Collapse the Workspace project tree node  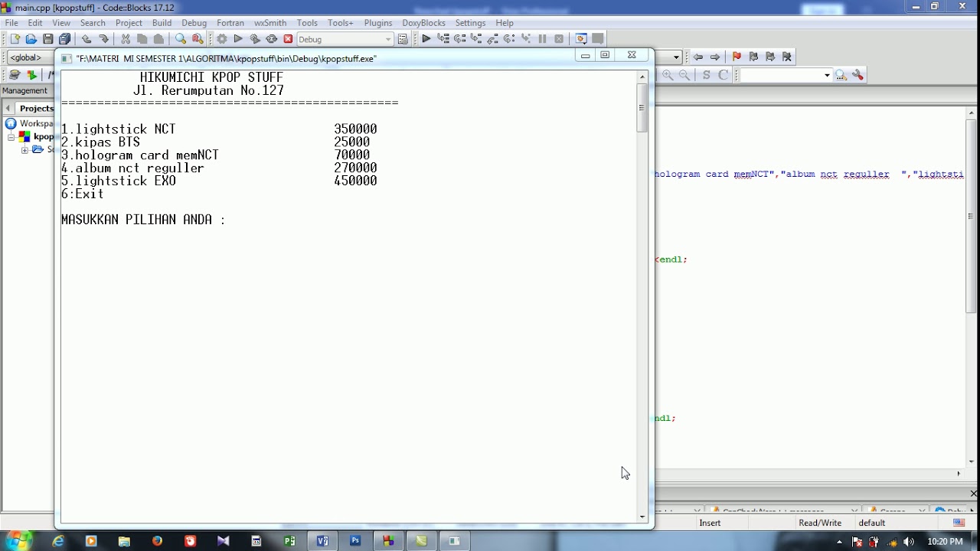[x=12, y=137]
